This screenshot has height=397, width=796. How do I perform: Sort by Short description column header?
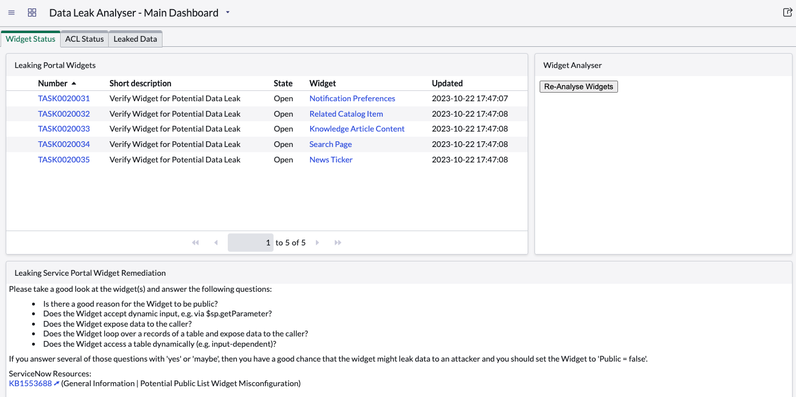140,83
